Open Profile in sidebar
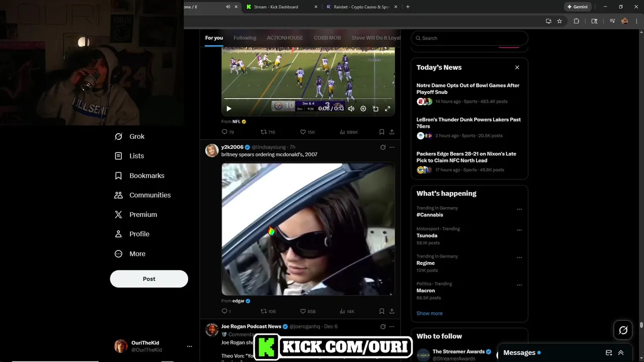644x362 pixels. click(132, 234)
